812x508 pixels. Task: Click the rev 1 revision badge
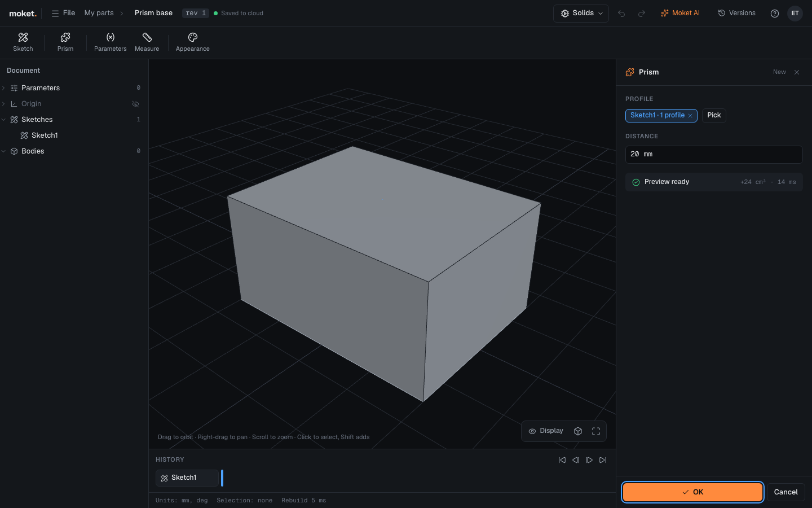tap(196, 13)
